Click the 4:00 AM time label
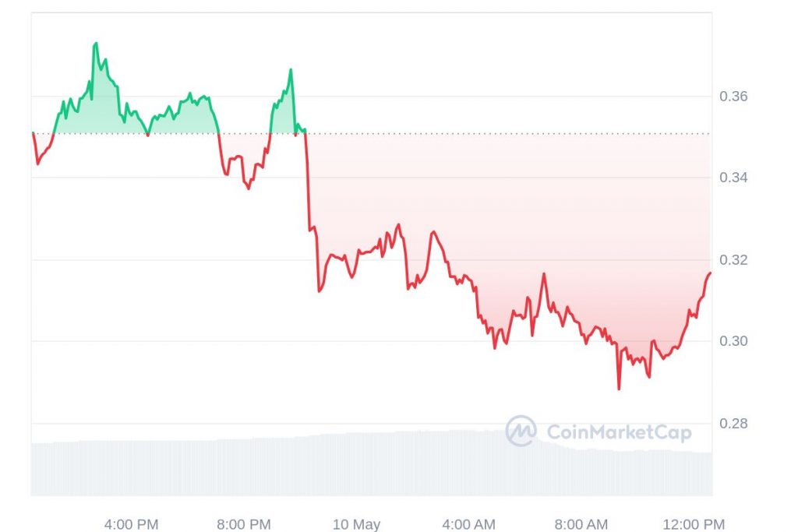 click(469, 524)
